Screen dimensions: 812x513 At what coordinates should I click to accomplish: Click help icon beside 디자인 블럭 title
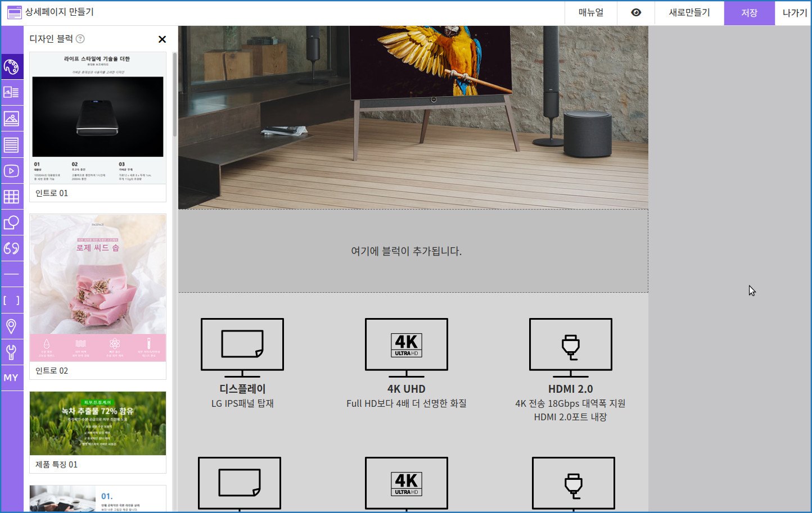point(80,39)
